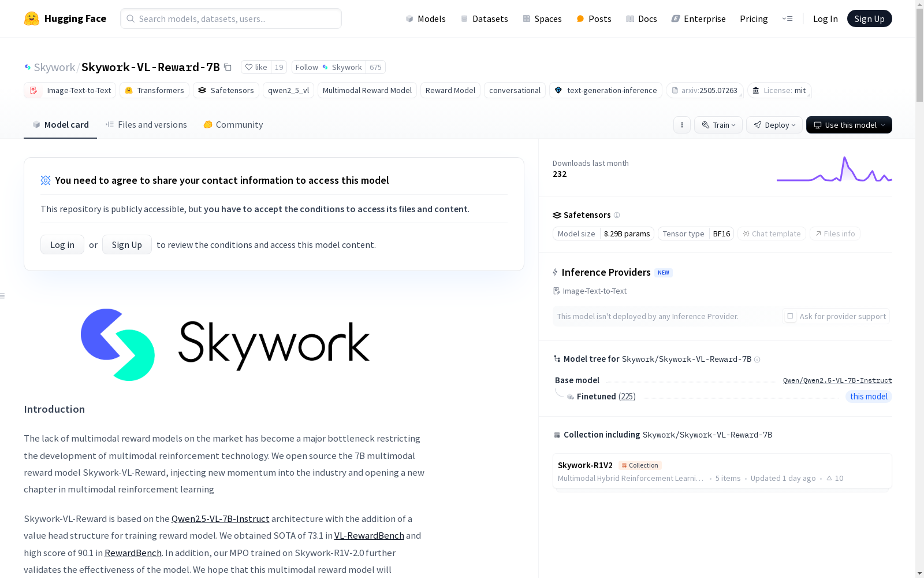Click the Image-Text-to-Text inference task link
The image size is (924, 578).
click(590, 291)
